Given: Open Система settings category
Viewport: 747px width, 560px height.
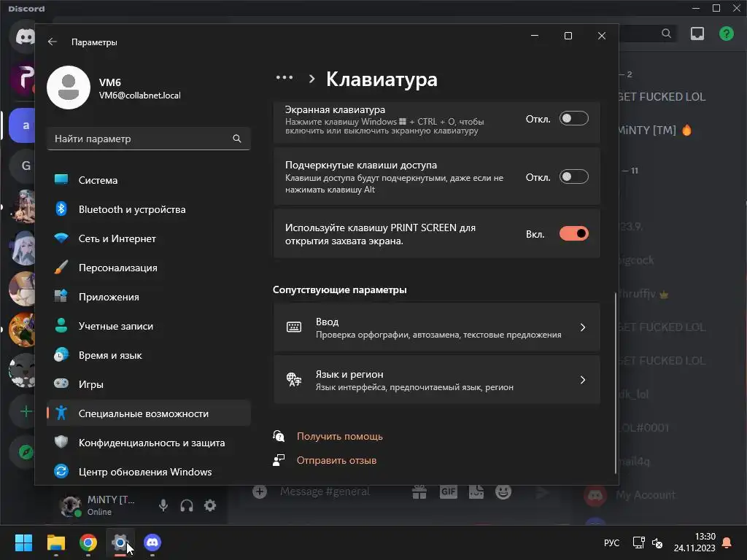Looking at the screenshot, I should point(149,180).
